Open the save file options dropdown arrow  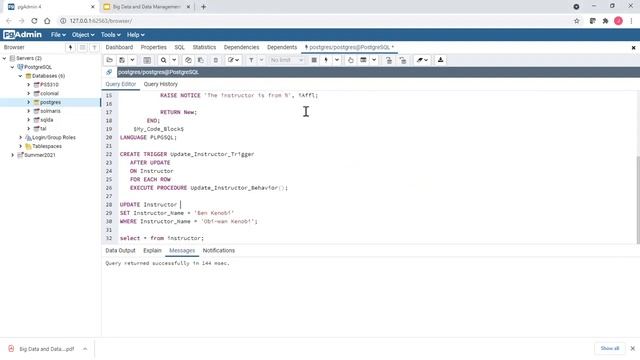(x=132, y=60)
